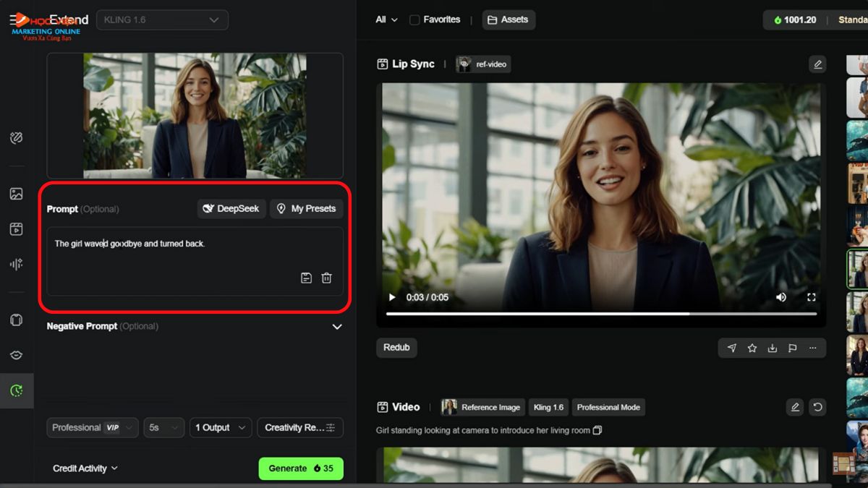The width and height of the screenshot is (868, 488).
Task: Open the AI Videos icon in sidebar
Action: pyautogui.click(x=16, y=229)
